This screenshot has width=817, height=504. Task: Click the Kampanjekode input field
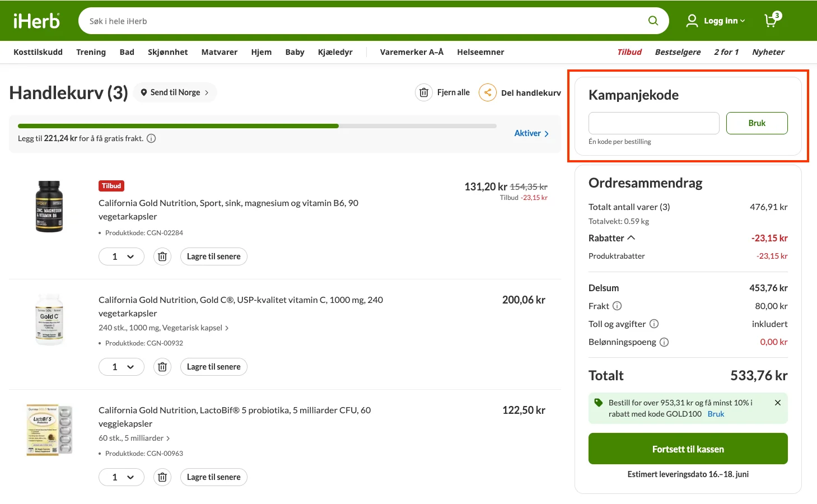click(654, 123)
